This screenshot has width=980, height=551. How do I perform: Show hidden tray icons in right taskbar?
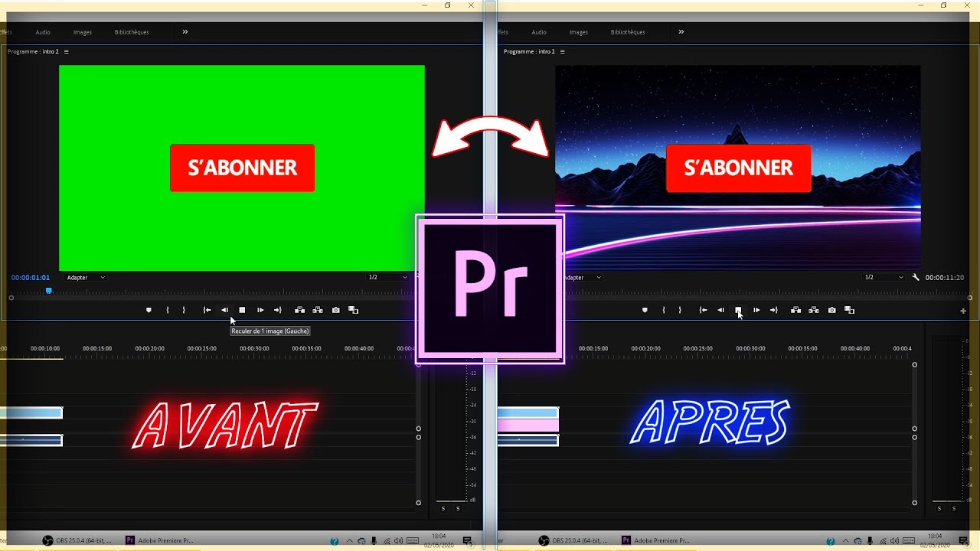coord(846,541)
